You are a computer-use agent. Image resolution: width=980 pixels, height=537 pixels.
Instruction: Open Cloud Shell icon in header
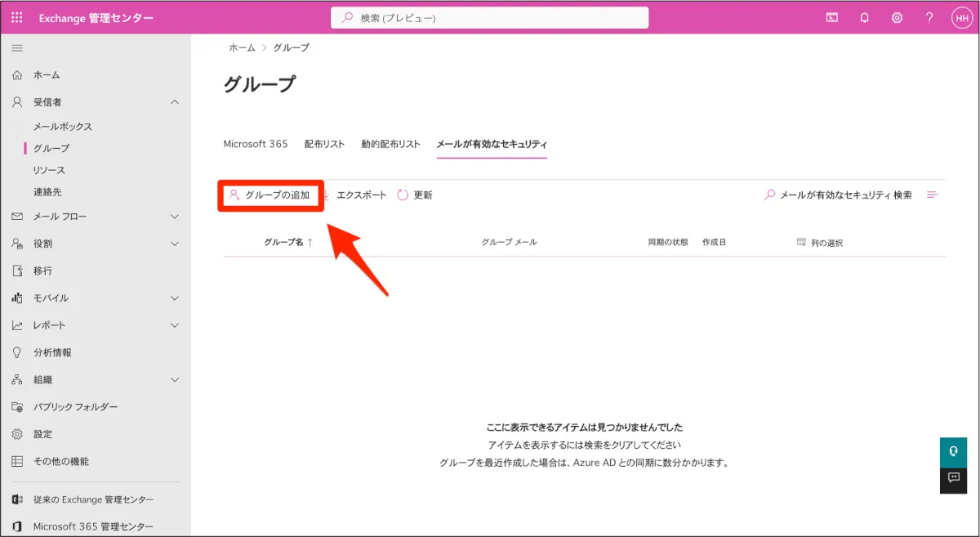(831, 17)
